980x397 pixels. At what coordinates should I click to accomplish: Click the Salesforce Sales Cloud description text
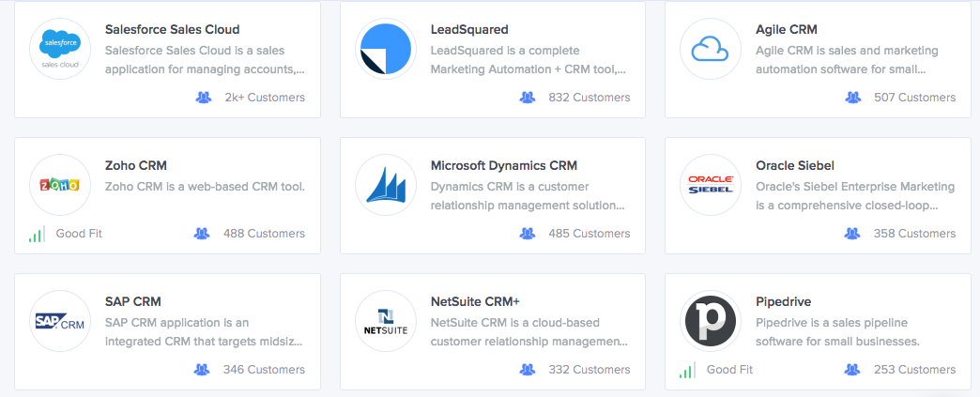pyautogui.click(x=205, y=60)
